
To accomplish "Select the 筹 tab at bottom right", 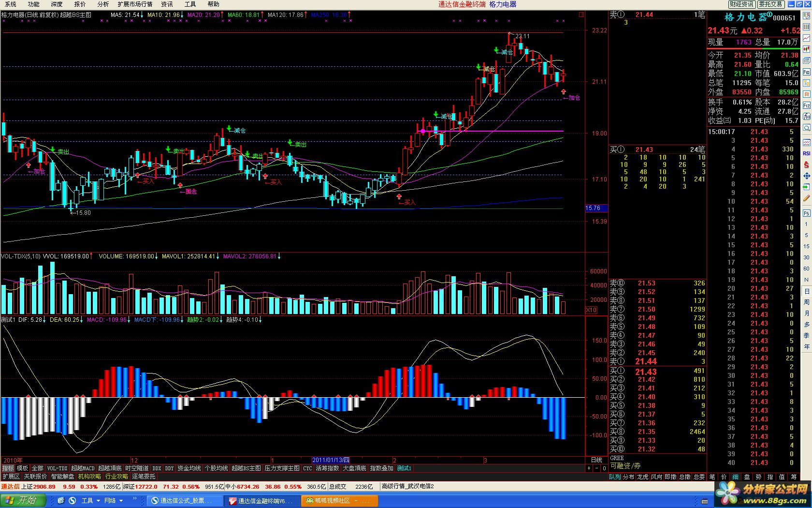I will pyautogui.click(x=793, y=477).
